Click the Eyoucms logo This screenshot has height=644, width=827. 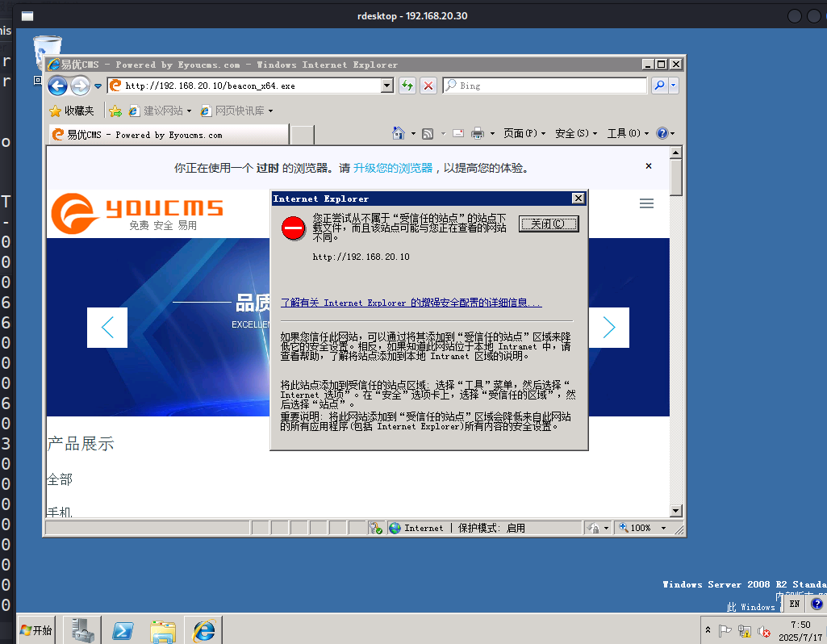point(137,213)
